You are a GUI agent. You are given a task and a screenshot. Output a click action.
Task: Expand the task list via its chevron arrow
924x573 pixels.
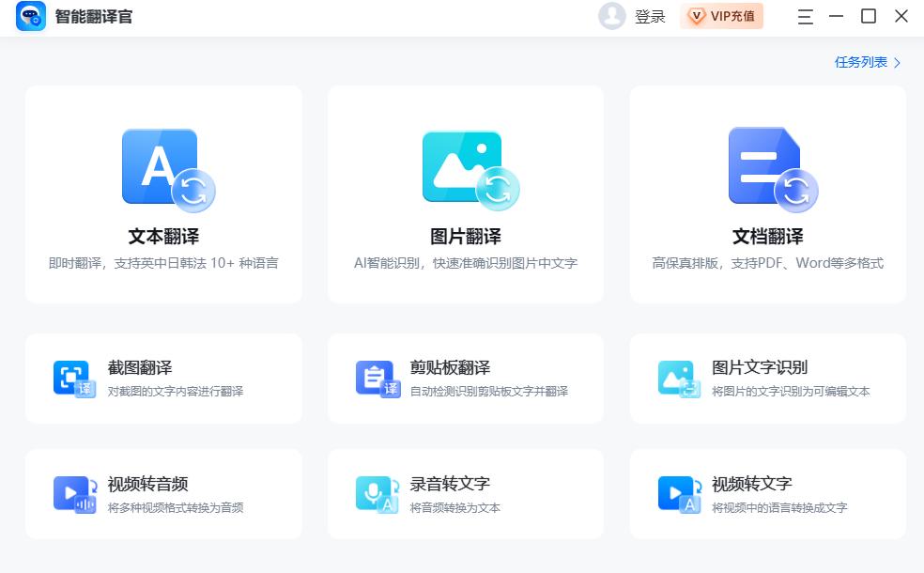[x=895, y=61]
